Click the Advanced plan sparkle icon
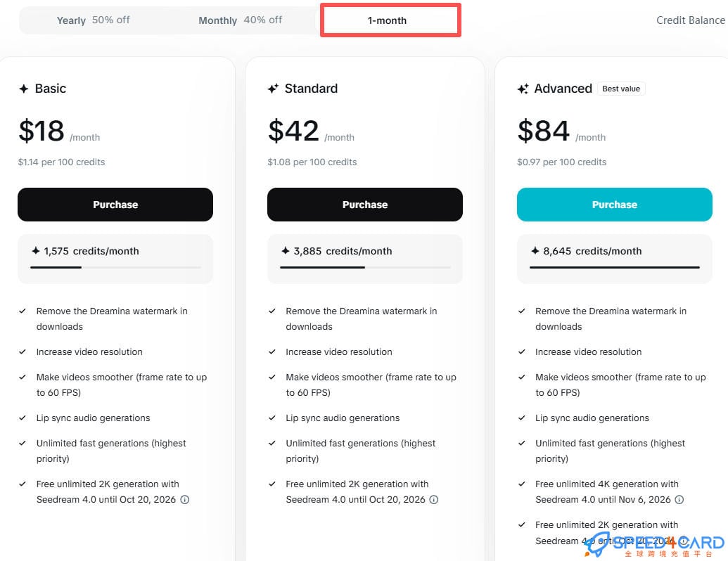Image resolution: width=728 pixels, height=561 pixels. click(523, 89)
